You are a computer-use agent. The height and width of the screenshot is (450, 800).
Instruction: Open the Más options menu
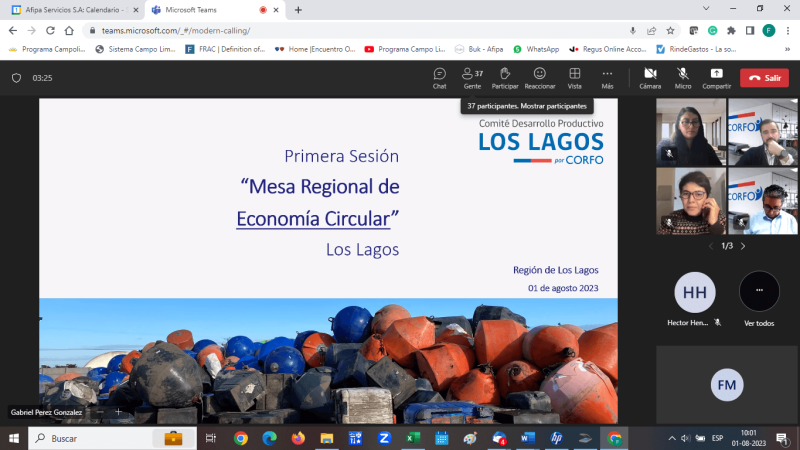607,77
